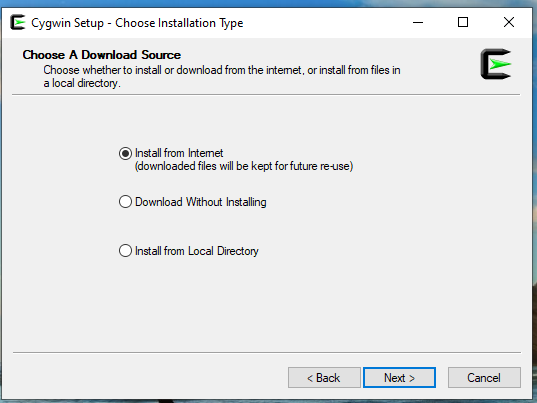The height and width of the screenshot is (403, 537).
Task: Click the large Cygwin logo in header
Action: coord(496,64)
